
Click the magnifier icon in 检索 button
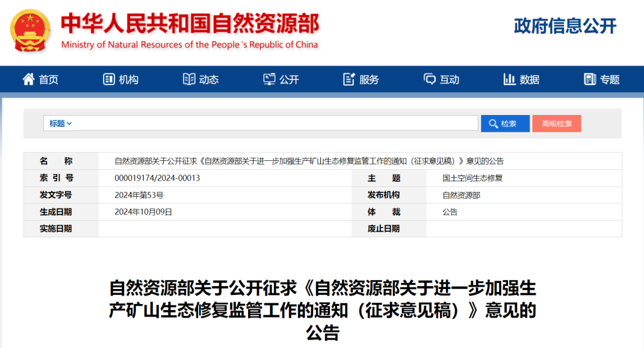[x=494, y=123]
